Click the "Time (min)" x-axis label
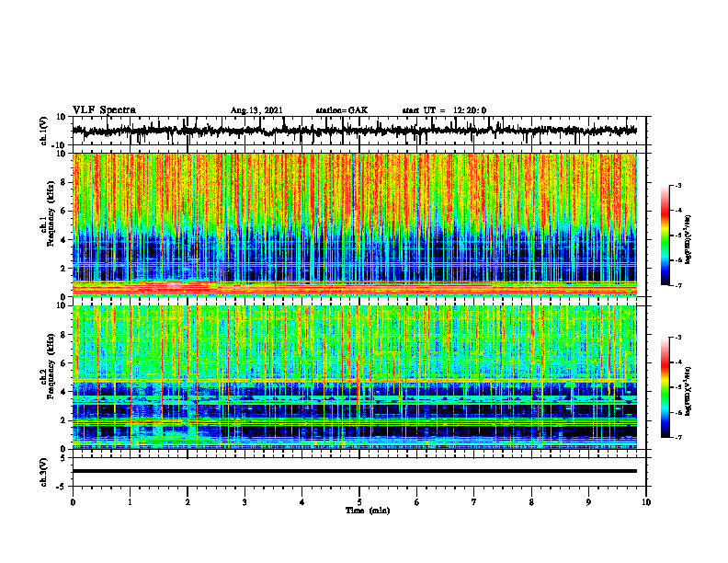This screenshot has width=728, height=563. 368,511
